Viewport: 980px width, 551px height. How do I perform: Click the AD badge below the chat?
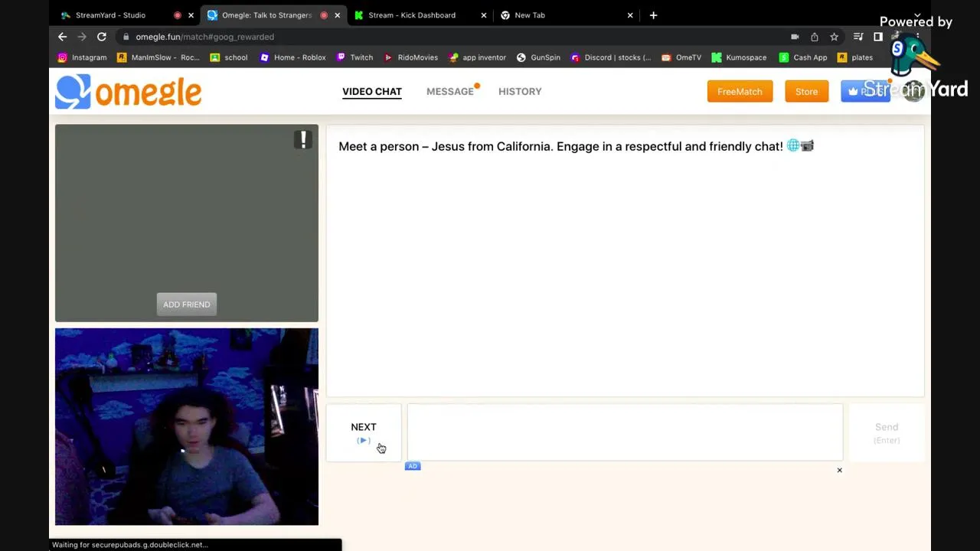(x=413, y=466)
